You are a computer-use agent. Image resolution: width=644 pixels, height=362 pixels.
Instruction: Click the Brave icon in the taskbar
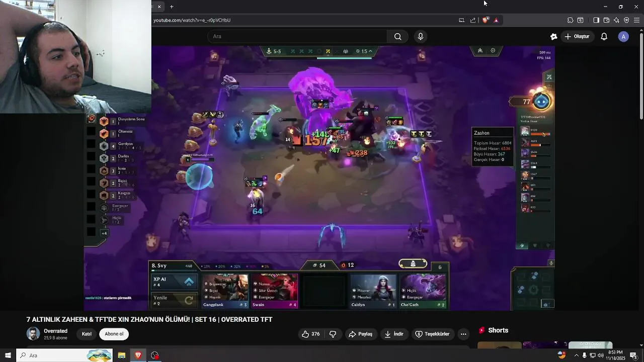pos(138,355)
